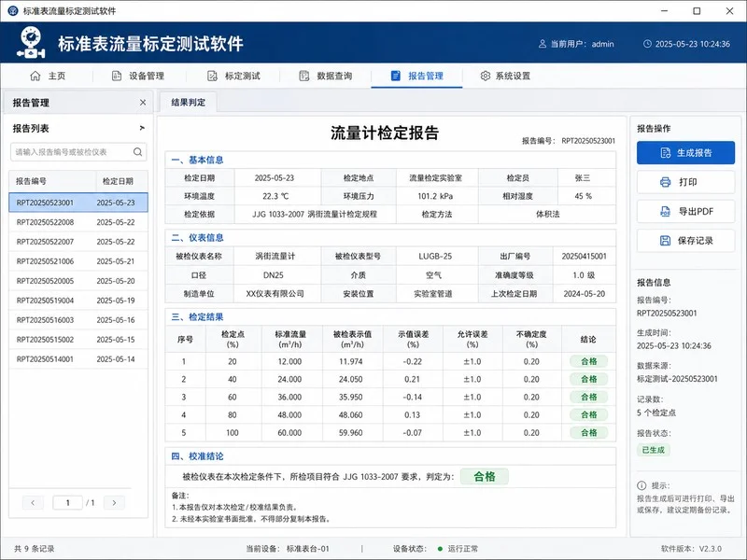This screenshot has height=560, width=747.
Task: Click the 设备管理 document icon
Action: (116, 76)
